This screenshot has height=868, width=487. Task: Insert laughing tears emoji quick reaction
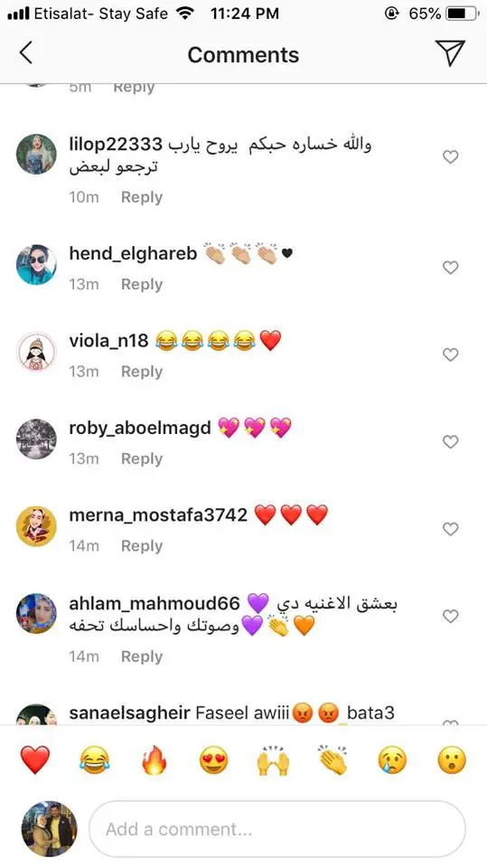(x=95, y=759)
